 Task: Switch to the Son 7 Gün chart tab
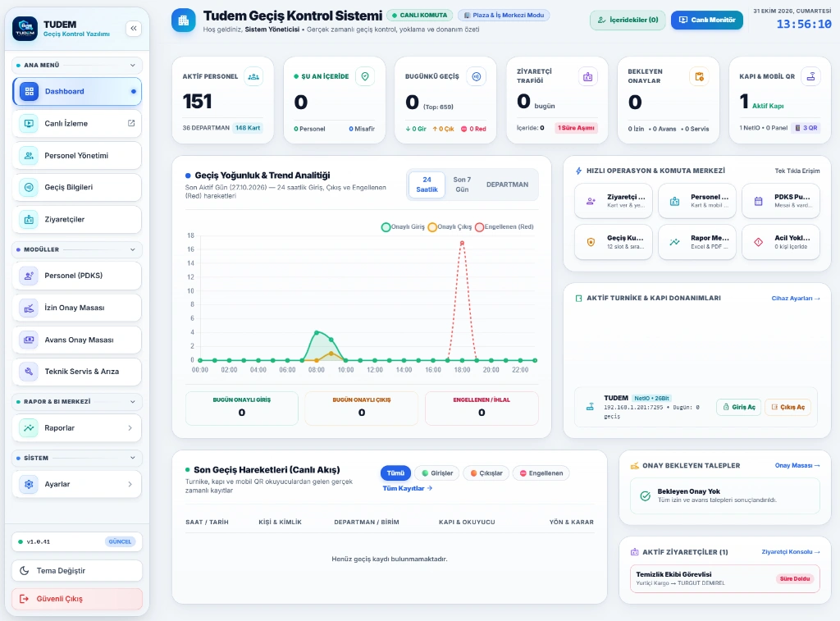point(462,185)
